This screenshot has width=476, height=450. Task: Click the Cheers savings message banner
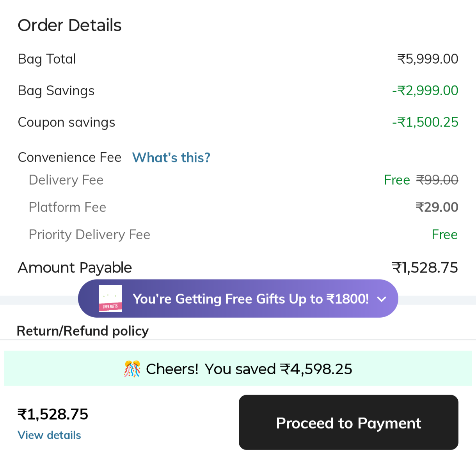click(x=238, y=368)
